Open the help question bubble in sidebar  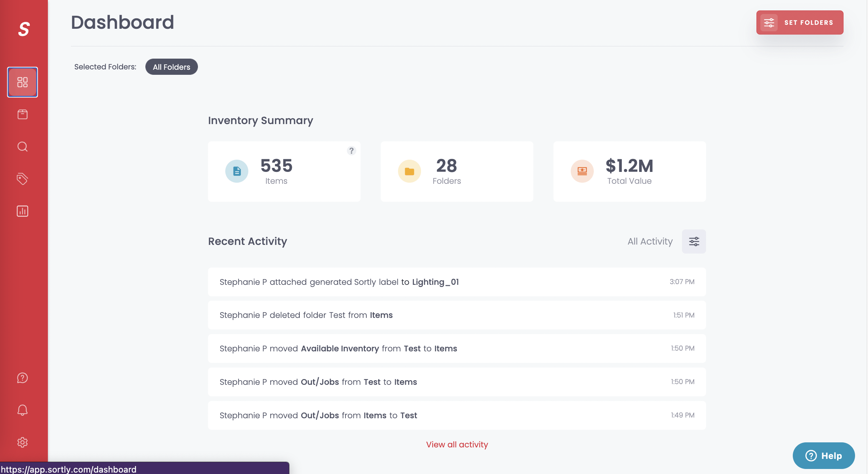(22, 378)
